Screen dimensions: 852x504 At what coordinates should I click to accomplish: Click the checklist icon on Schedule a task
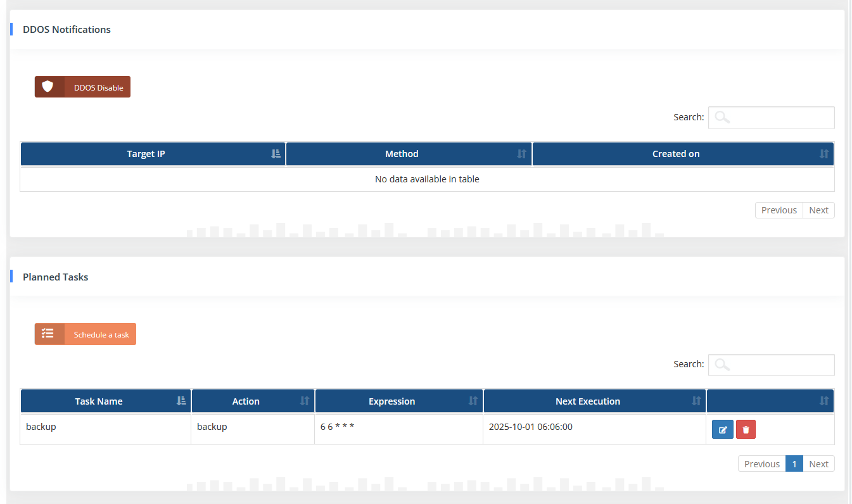tap(48, 334)
